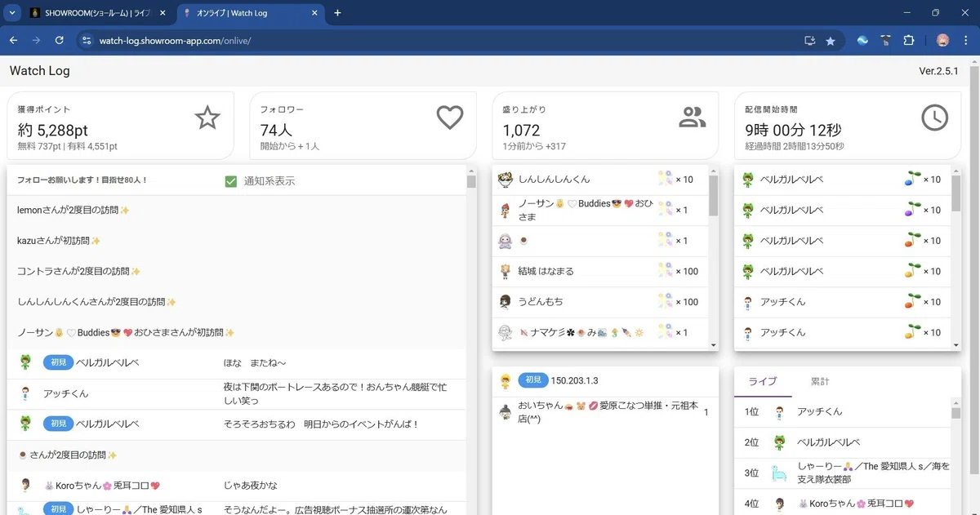This screenshot has height=515, width=980.
Task: Open the Chrome profile avatar
Action: pyautogui.click(x=942, y=40)
